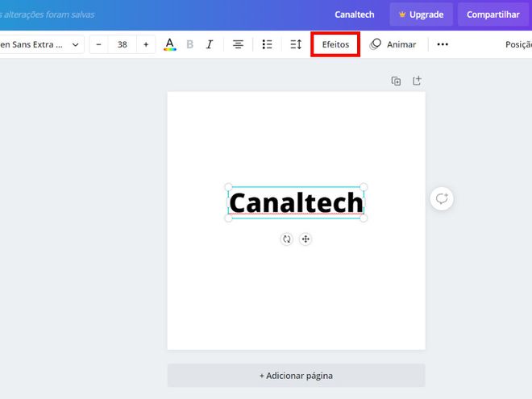Viewport: 532px width, 399px height.
Task: Decrease font size with minus button
Action: [x=98, y=44]
